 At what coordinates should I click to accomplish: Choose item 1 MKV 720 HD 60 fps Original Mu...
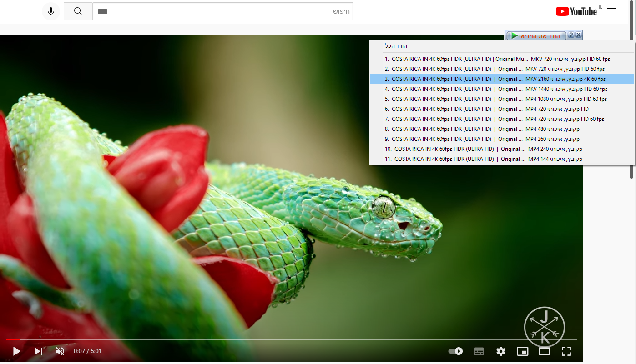[501, 59]
